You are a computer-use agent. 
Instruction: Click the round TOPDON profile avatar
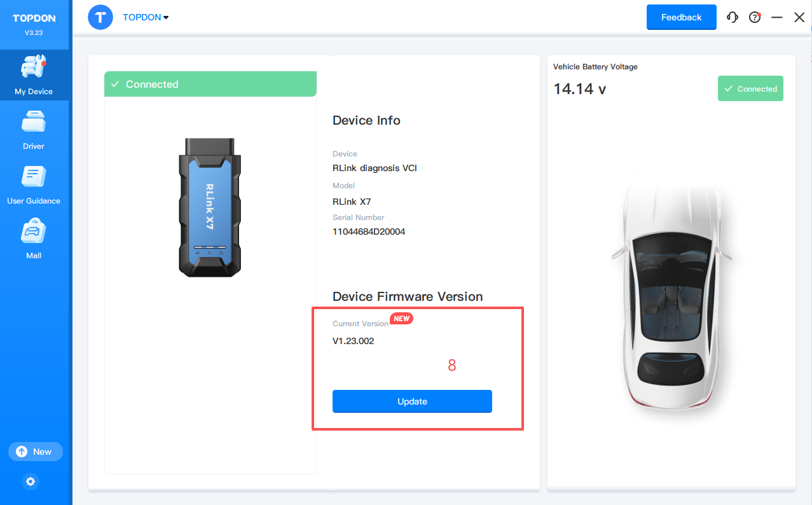(x=100, y=17)
